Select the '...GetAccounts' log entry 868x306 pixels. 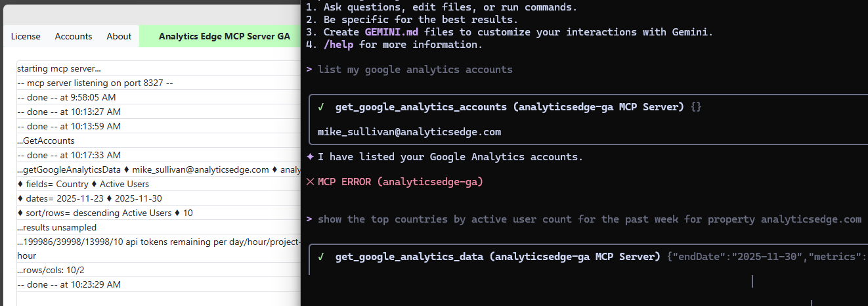click(x=46, y=141)
